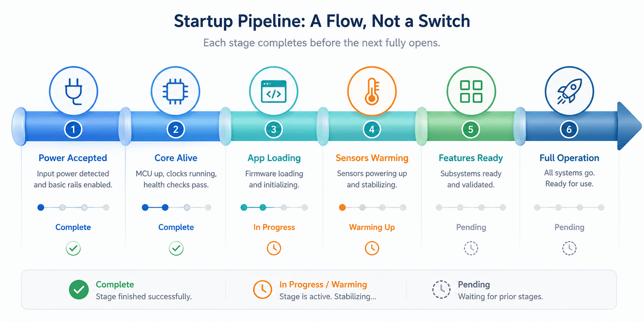Select the microchip Core Alive icon
Screen dimensions: 644x322
(175, 91)
